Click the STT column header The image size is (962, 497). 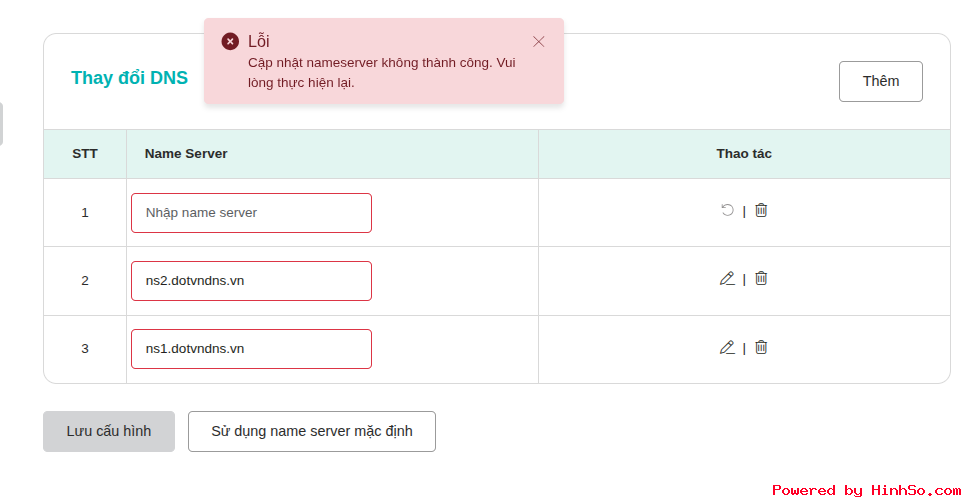coord(85,154)
